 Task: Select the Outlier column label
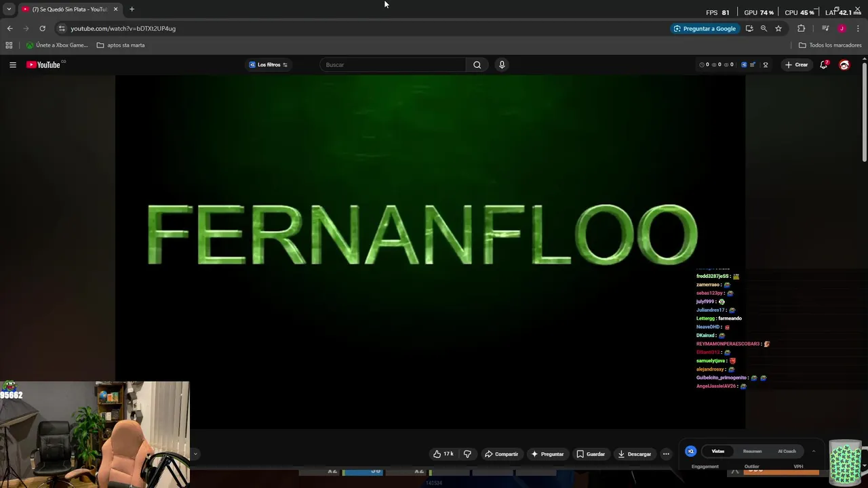point(751,466)
